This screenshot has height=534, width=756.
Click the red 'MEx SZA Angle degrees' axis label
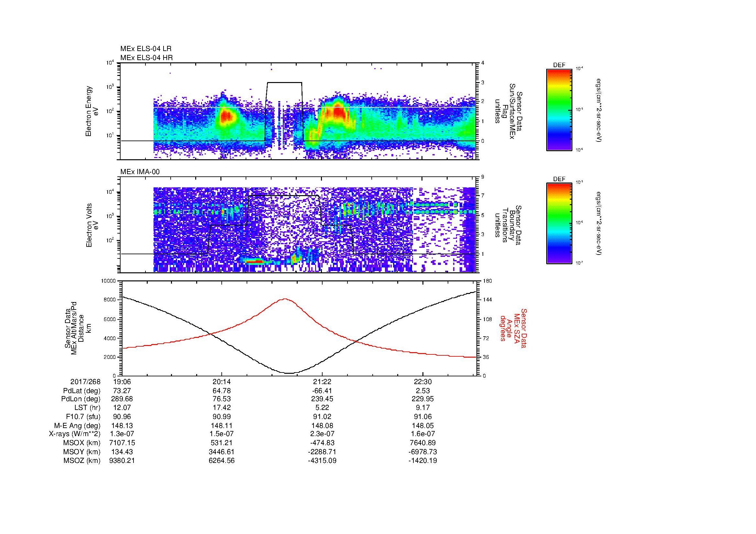tap(513, 328)
